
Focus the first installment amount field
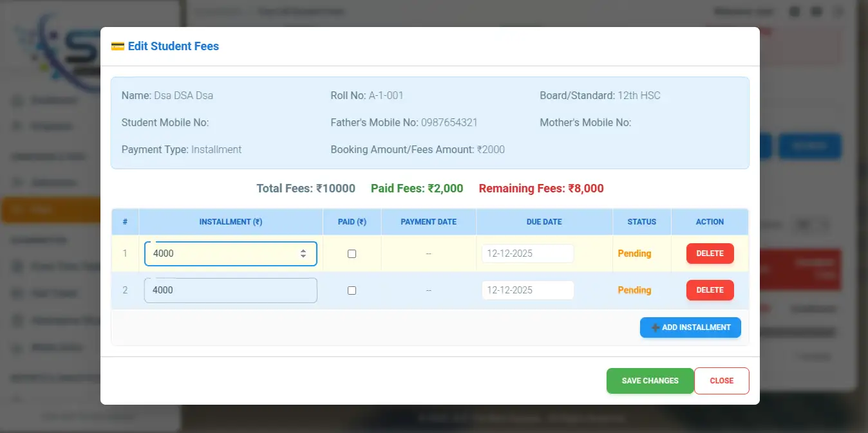point(222,253)
